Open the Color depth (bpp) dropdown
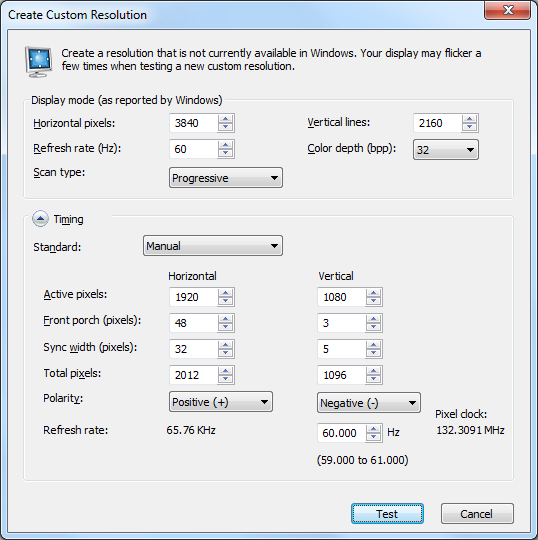 (x=446, y=150)
